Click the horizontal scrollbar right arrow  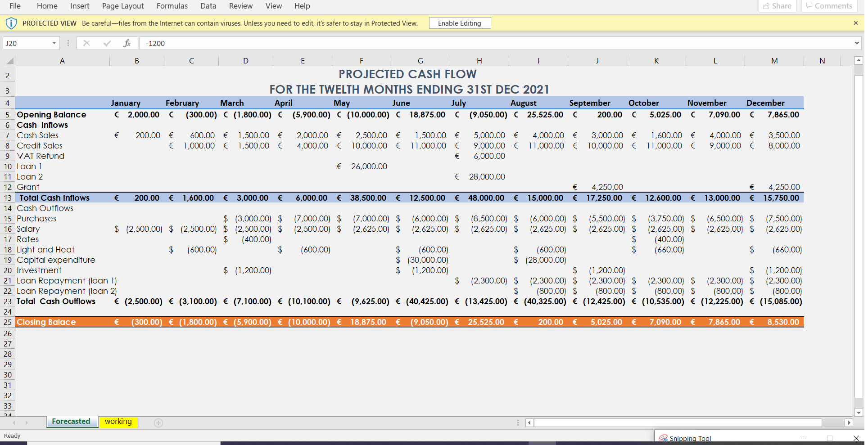click(x=849, y=423)
